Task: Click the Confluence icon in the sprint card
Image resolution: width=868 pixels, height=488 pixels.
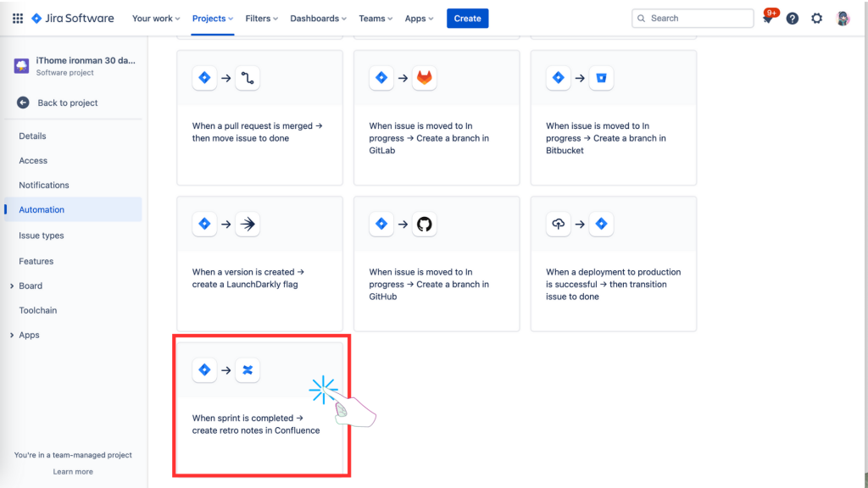Action: [248, 370]
